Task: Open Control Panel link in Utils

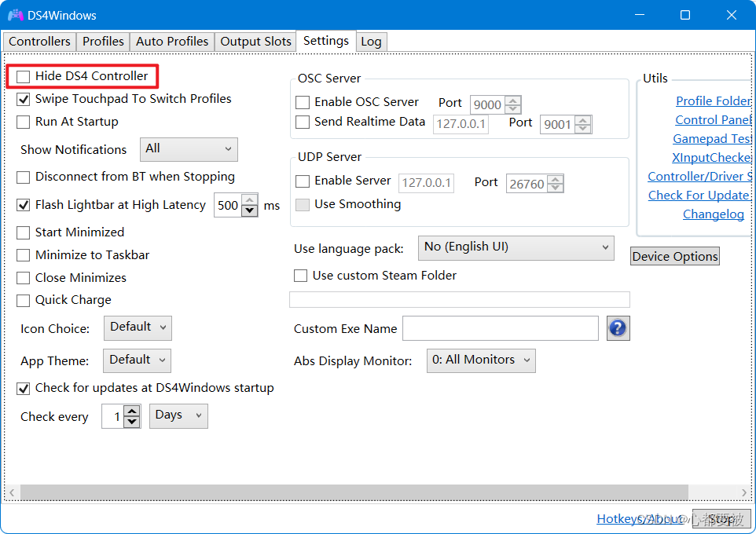Action: pos(713,120)
